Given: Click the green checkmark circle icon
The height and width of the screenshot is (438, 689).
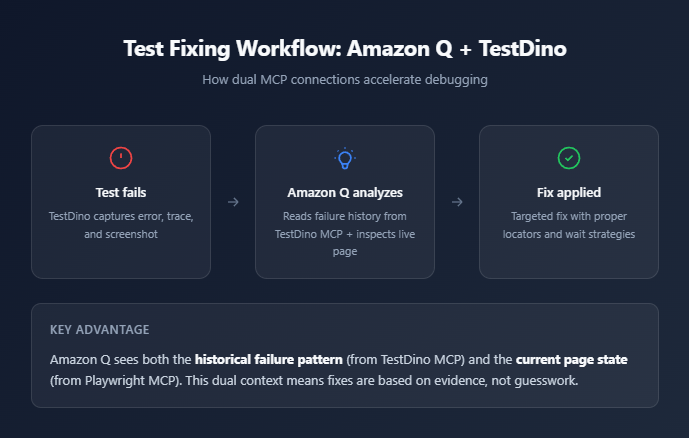Looking at the screenshot, I should coord(568,158).
